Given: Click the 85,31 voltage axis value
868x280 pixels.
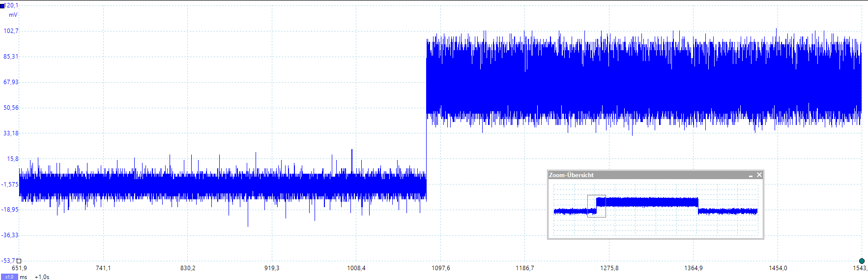Looking at the screenshot, I should coord(11,56).
